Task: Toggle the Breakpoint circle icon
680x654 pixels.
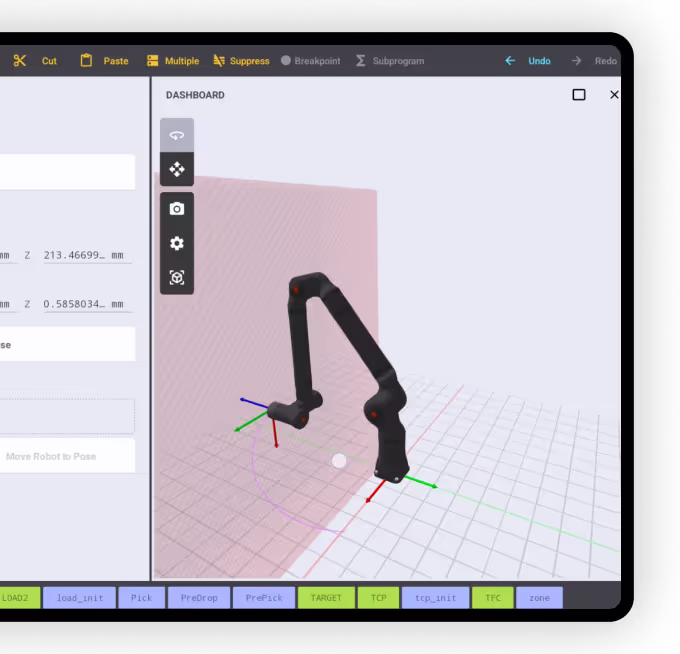Action: tap(286, 60)
